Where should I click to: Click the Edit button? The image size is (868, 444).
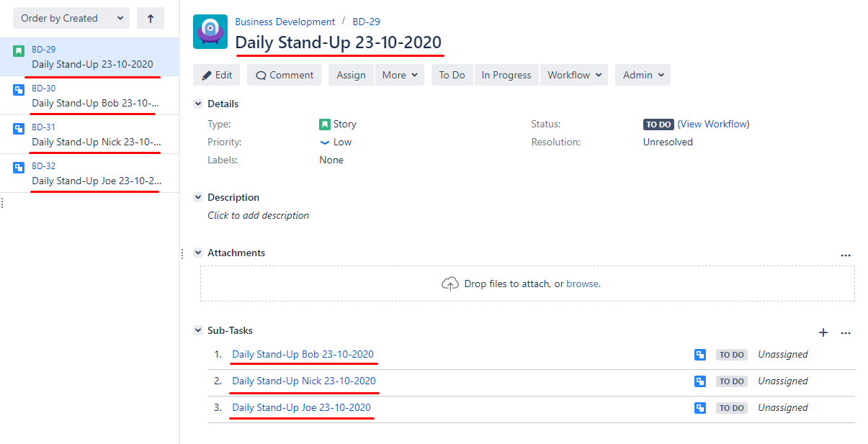pyautogui.click(x=217, y=75)
